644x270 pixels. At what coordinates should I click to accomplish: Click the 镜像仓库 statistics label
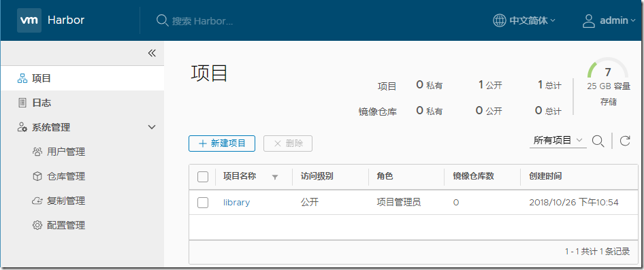(377, 112)
